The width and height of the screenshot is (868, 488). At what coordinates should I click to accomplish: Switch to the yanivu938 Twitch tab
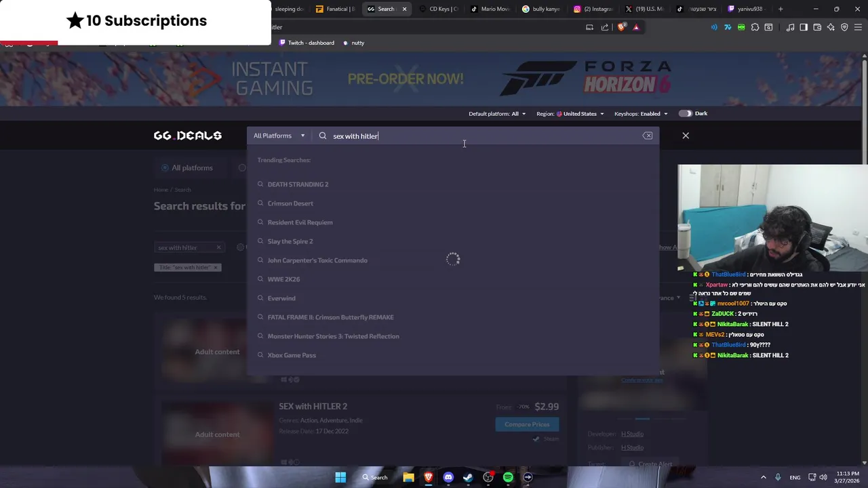[x=747, y=9]
